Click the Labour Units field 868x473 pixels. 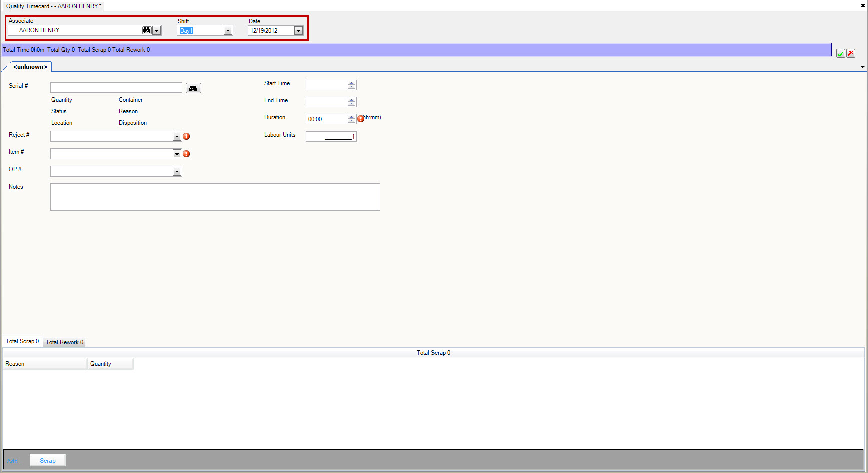coord(331,136)
